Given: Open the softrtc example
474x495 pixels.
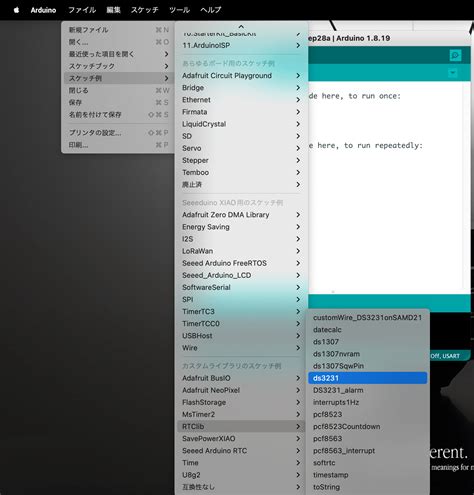Looking at the screenshot, I should point(368,463).
